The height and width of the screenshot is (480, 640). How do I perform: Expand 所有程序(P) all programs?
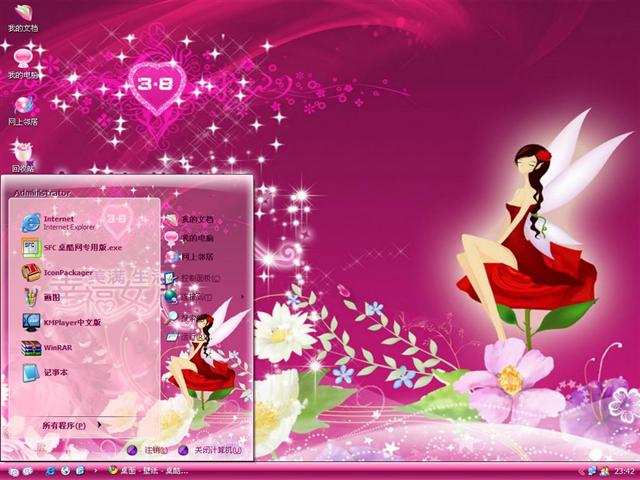(x=71, y=425)
